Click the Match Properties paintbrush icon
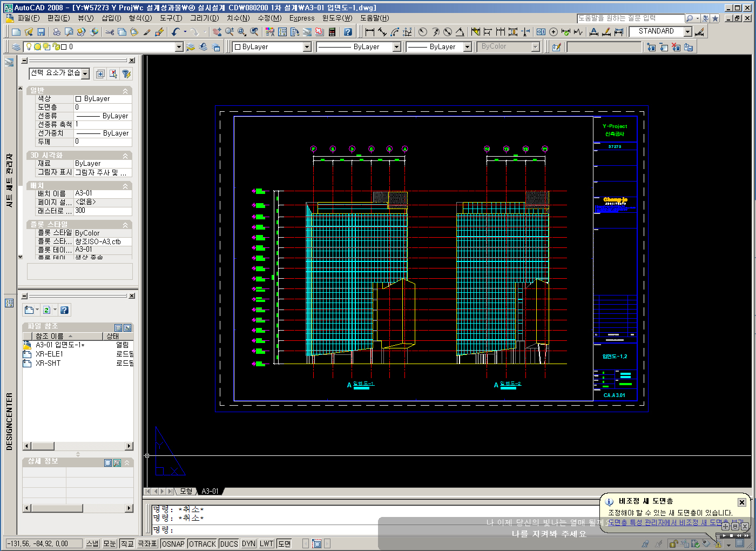The width and height of the screenshot is (756, 551). (x=147, y=32)
